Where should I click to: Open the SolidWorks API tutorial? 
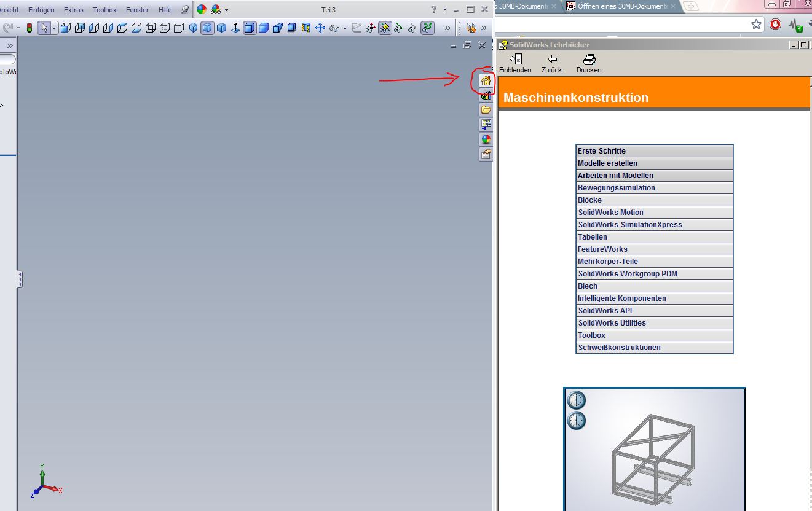(655, 311)
